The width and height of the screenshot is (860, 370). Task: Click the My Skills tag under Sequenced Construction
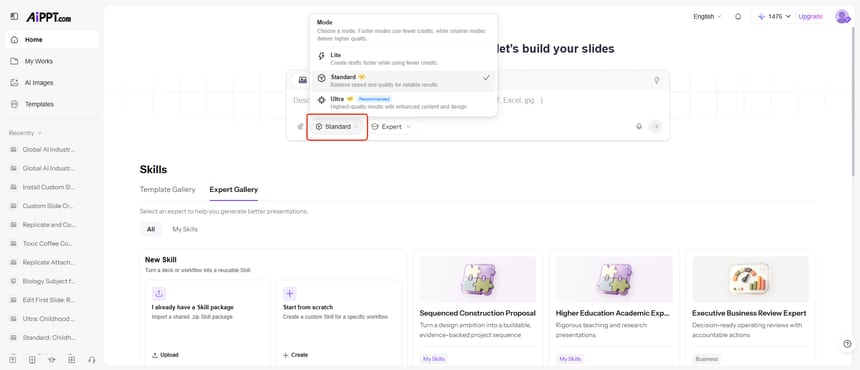coord(434,359)
